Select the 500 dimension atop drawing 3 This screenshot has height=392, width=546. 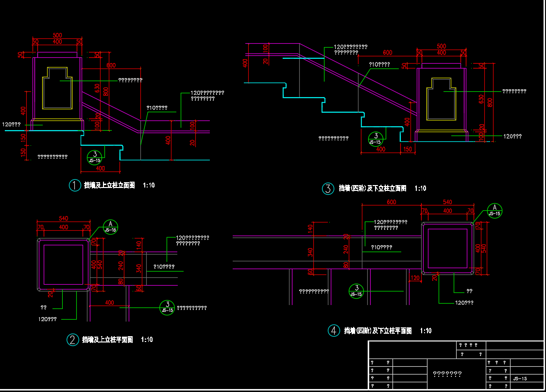(442, 46)
